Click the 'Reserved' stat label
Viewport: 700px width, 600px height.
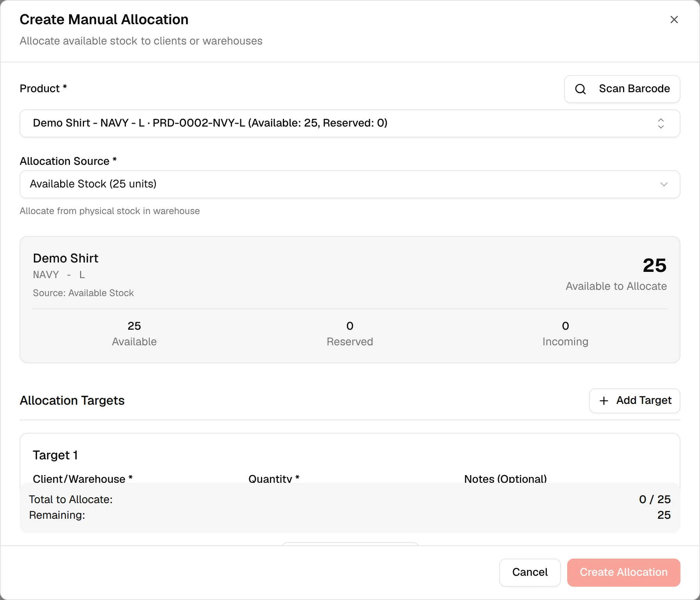pos(350,342)
